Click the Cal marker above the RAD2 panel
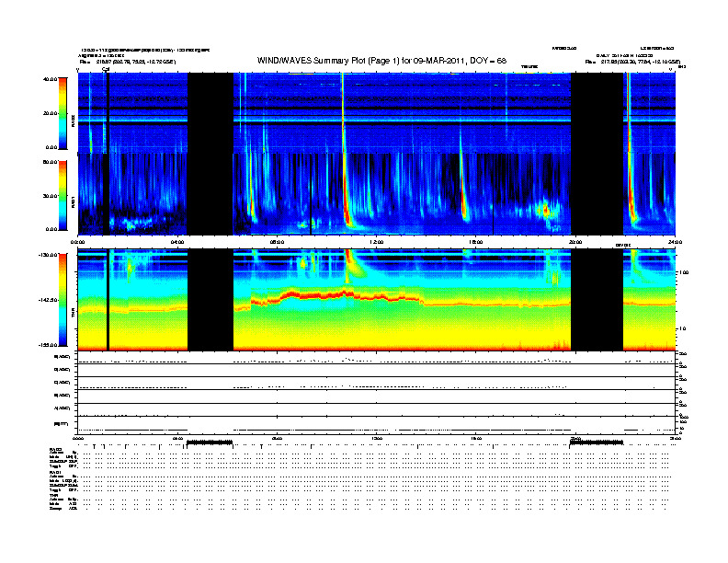 [x=106, y=69]
